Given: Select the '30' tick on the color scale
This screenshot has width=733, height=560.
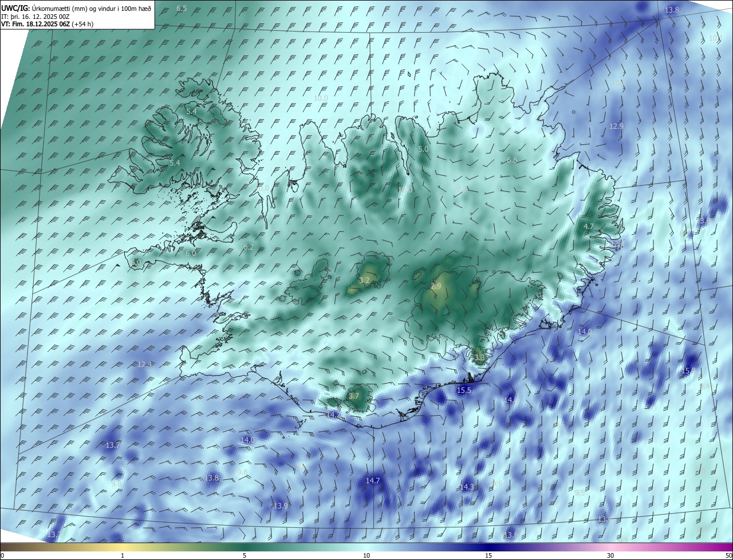Looking at the screenshot, I should (610, 555).
